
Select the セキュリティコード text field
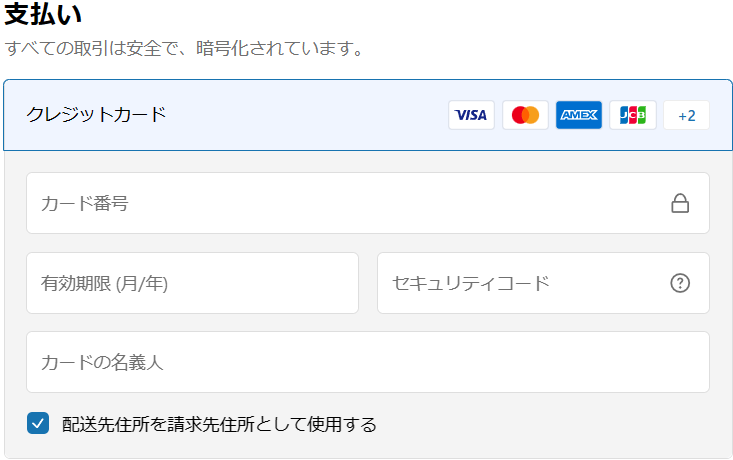click(520, 283)
